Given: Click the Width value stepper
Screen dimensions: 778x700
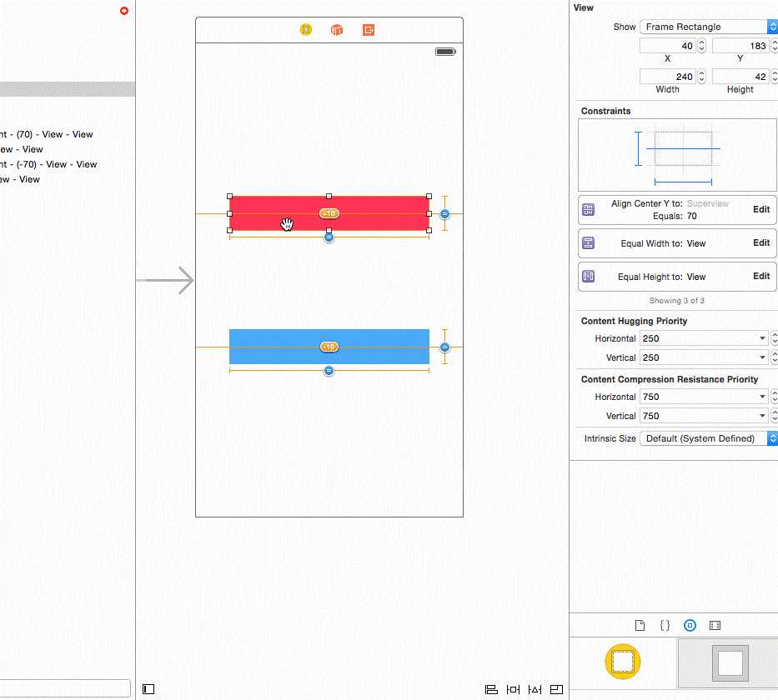Looking at the screenshot, I should tap(701, 77).
